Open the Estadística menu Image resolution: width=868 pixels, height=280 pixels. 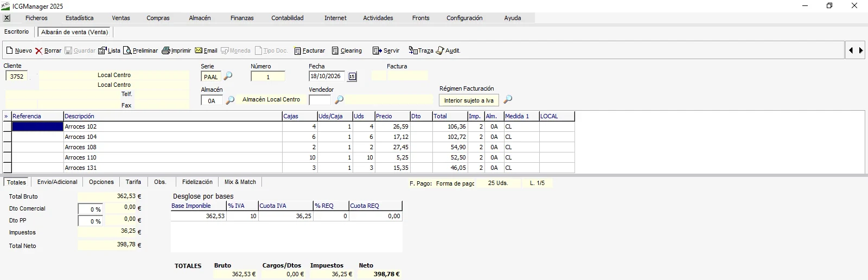tap(79, 18)
